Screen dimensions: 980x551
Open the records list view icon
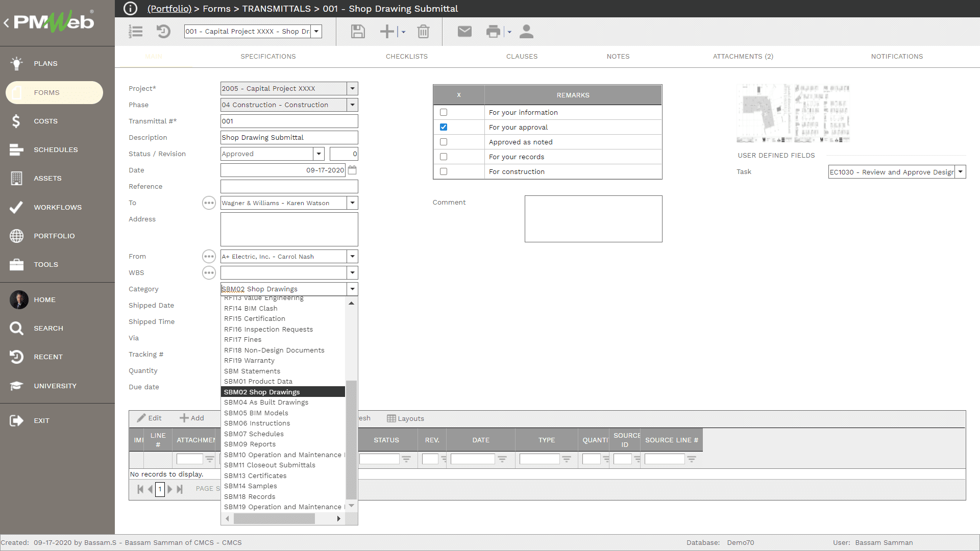(x=135, y=31)
